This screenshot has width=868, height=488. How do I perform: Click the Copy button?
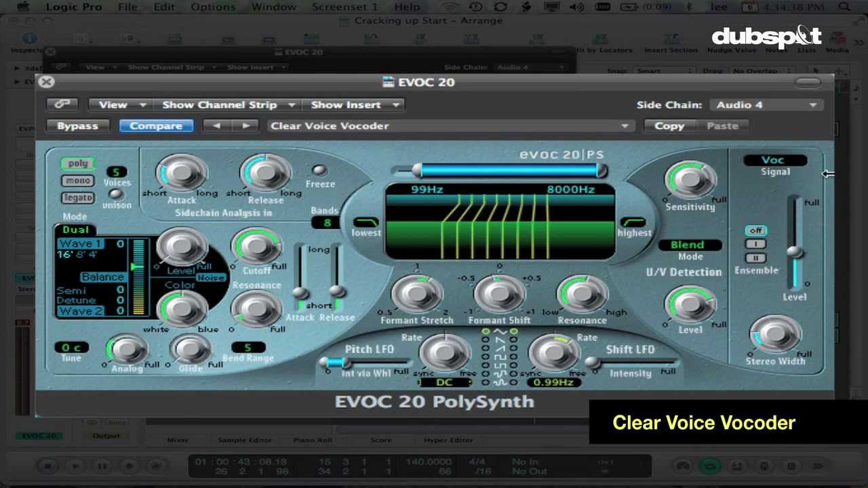[x=669, y=125]
